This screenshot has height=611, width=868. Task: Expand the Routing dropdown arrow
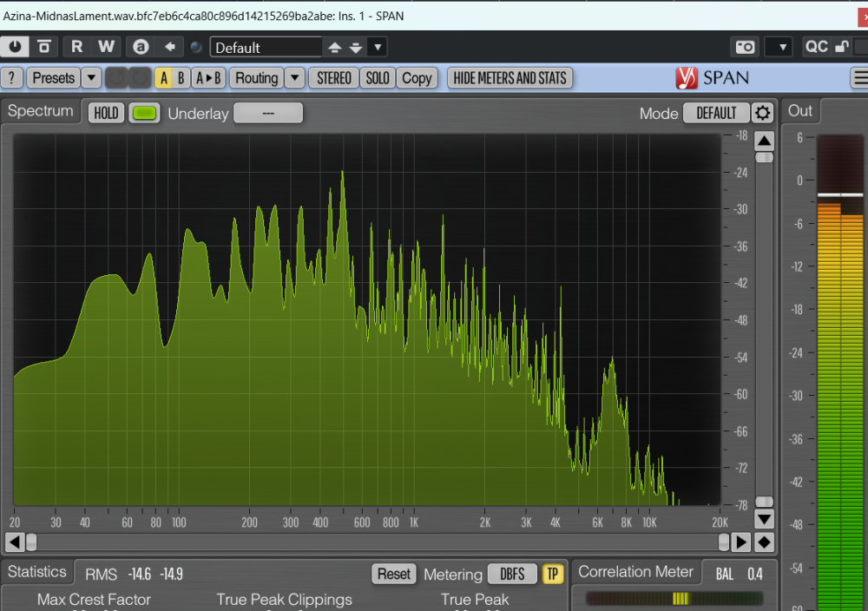click(295, 78)
